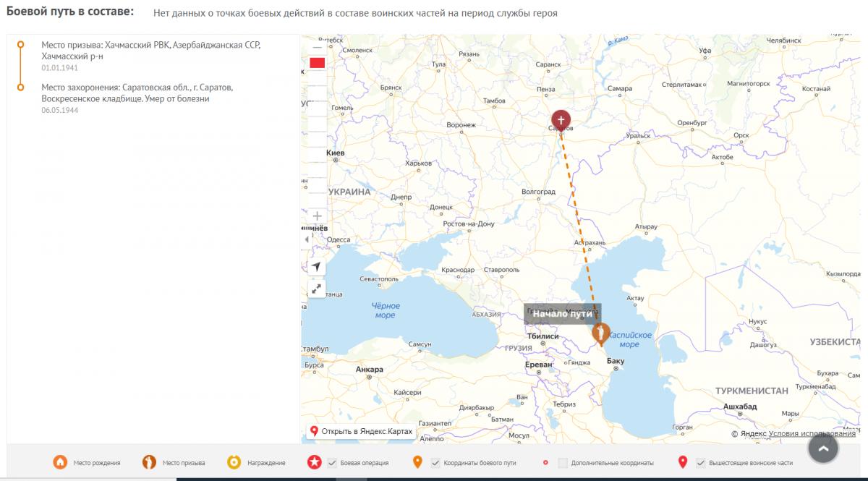868x481 pixels.
Task: Select the conscription place timeline entry text
Action: point(150,50)
